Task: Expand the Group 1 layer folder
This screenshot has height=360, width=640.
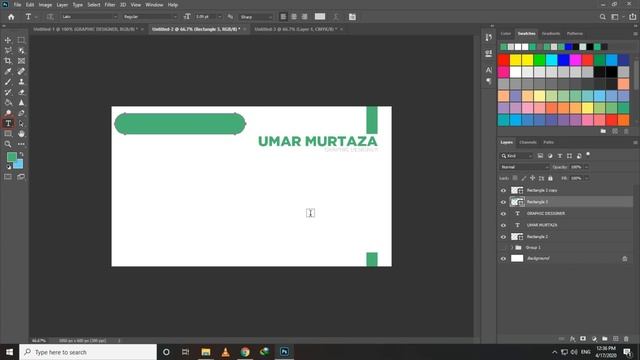Action: [512, 248]
